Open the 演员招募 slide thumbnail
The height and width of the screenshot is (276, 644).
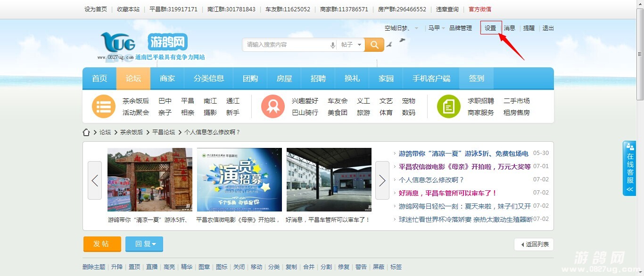pyautogui.click(x=239, y=180)
